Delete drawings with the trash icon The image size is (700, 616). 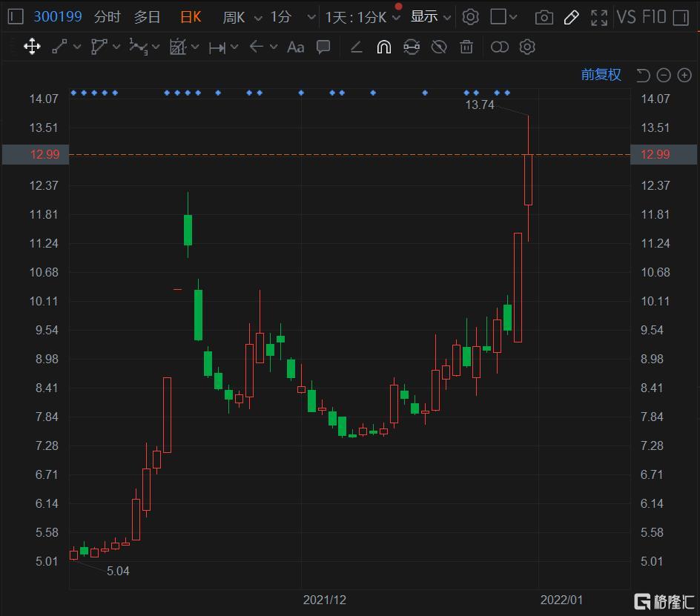[466, 47]
